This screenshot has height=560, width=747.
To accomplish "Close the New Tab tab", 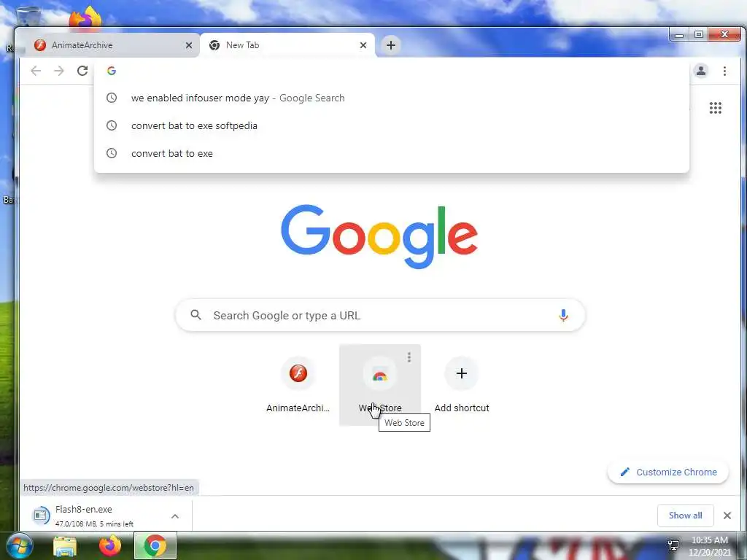I will [363, 45].
